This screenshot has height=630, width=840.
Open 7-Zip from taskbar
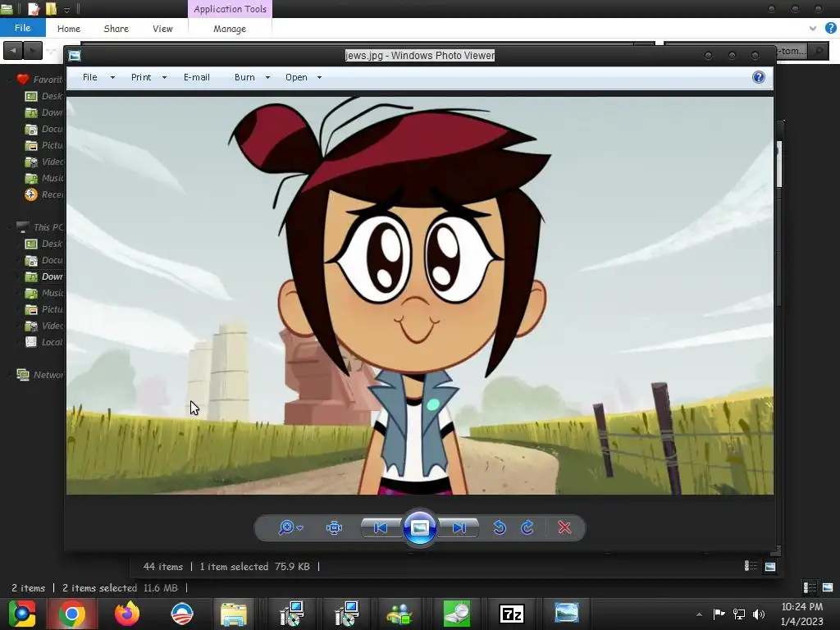tap(512, 614)
